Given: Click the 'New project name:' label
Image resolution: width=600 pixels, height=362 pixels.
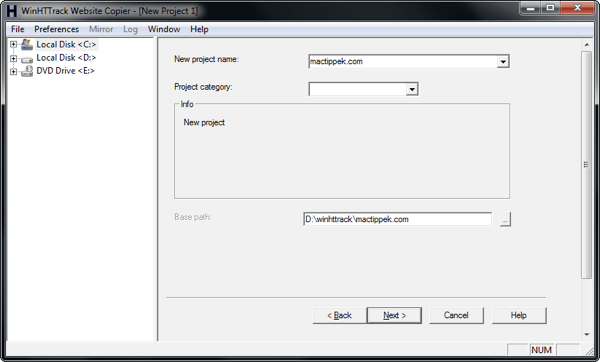Looking at the screenshot, I should (x=207, y=59).
